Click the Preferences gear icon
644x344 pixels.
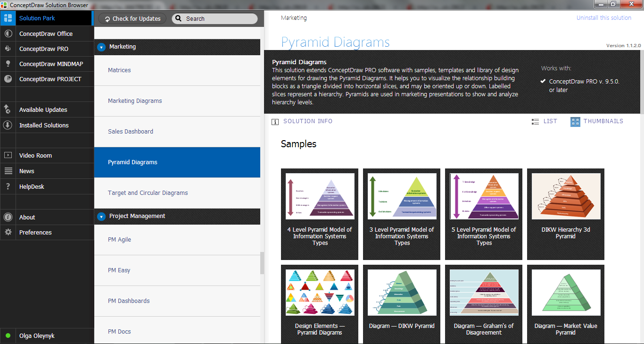(8, 232)
